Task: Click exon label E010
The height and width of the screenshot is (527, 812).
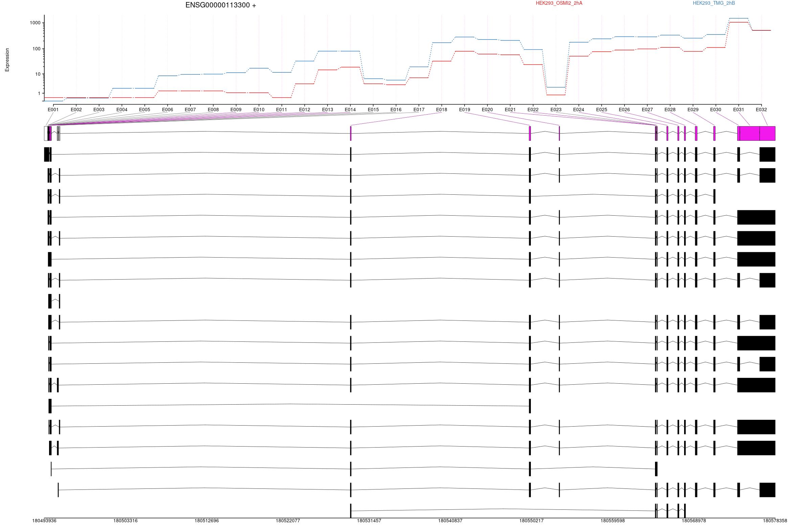Action: 259,110
